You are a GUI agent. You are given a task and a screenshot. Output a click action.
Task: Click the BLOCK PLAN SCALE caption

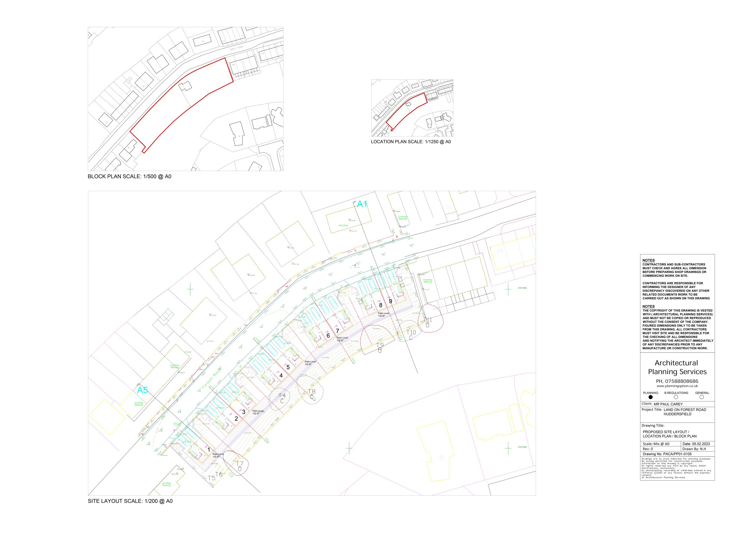(129, 177)
